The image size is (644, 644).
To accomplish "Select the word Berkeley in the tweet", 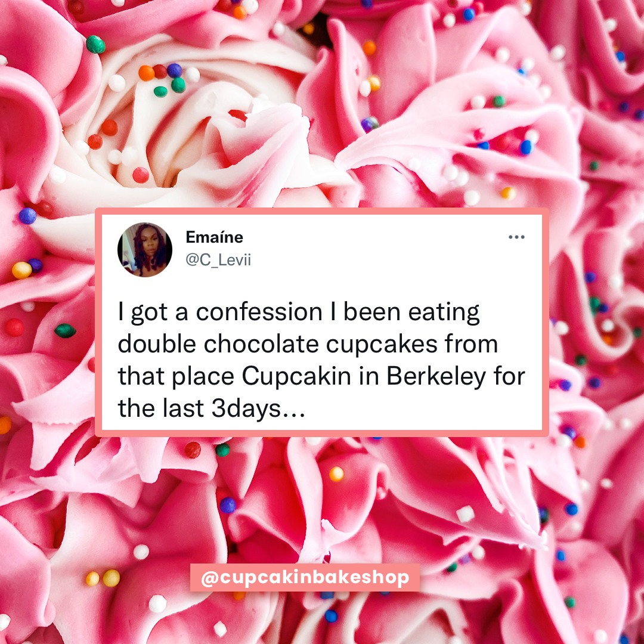I will click(x=436, y=376).
